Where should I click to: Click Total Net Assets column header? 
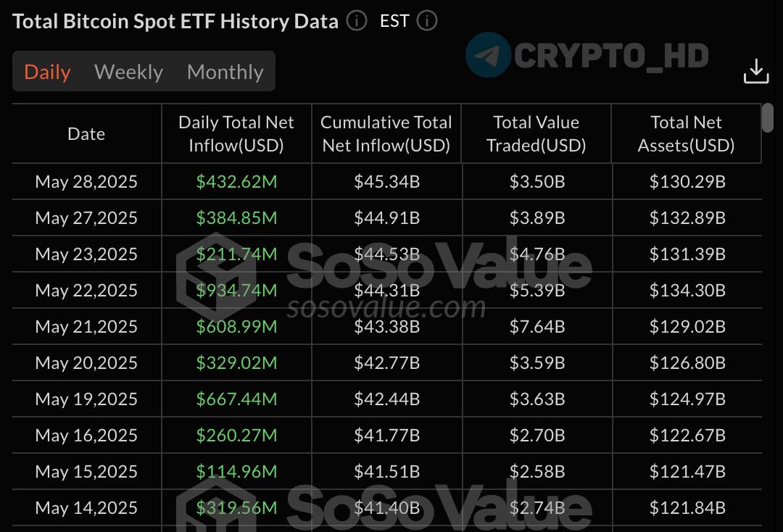click(686, 134)
